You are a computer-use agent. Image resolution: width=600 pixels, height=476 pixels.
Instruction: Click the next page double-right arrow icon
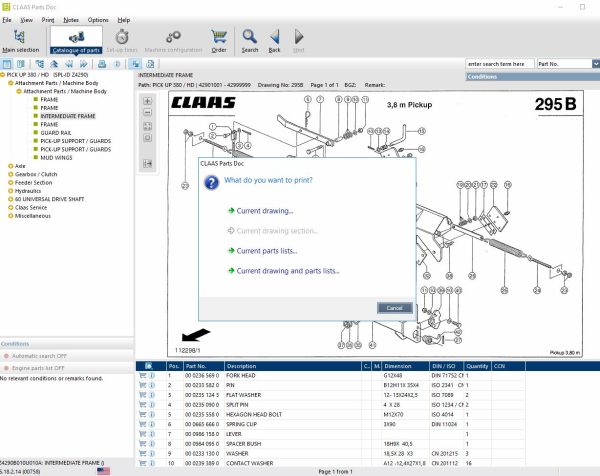point(83,64)
